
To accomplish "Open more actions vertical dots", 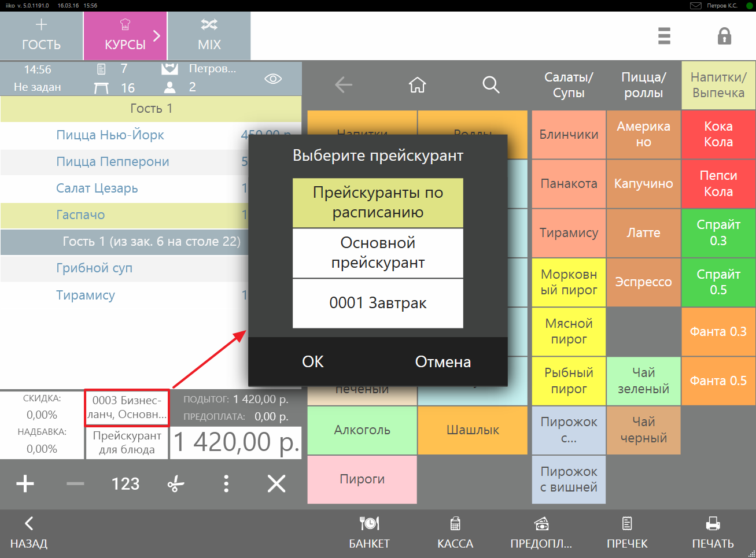I will click(x=226, y=483).
